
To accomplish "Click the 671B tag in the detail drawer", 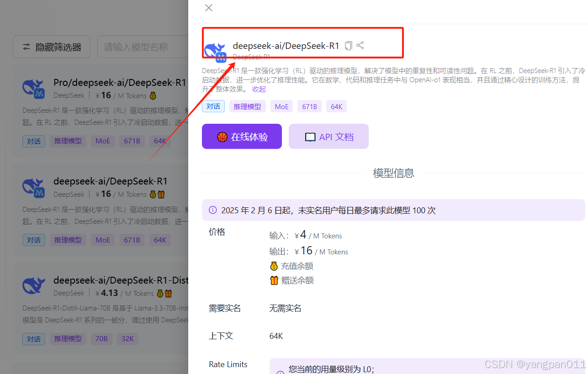I will [309, 106].
